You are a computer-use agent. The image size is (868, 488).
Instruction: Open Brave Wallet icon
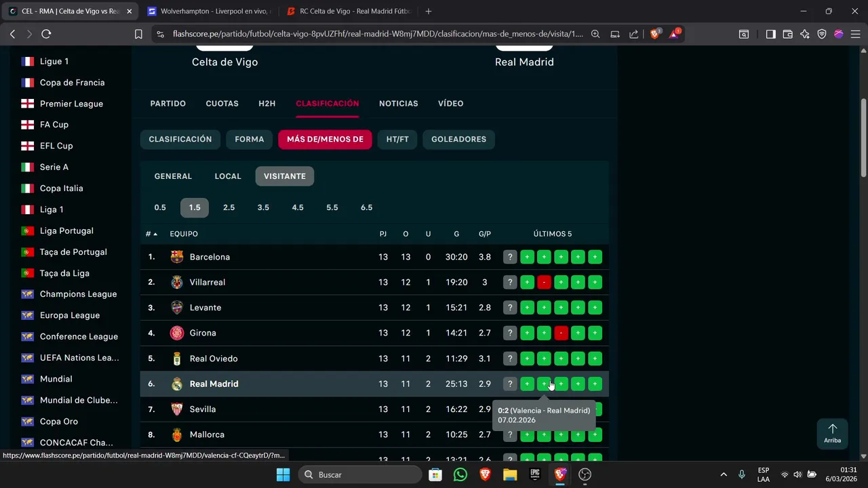[787, 34]
